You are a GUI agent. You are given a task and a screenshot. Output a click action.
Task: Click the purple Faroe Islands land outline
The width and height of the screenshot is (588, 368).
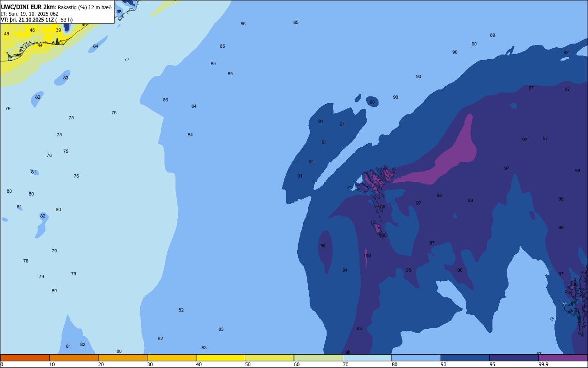pos(378,180)
